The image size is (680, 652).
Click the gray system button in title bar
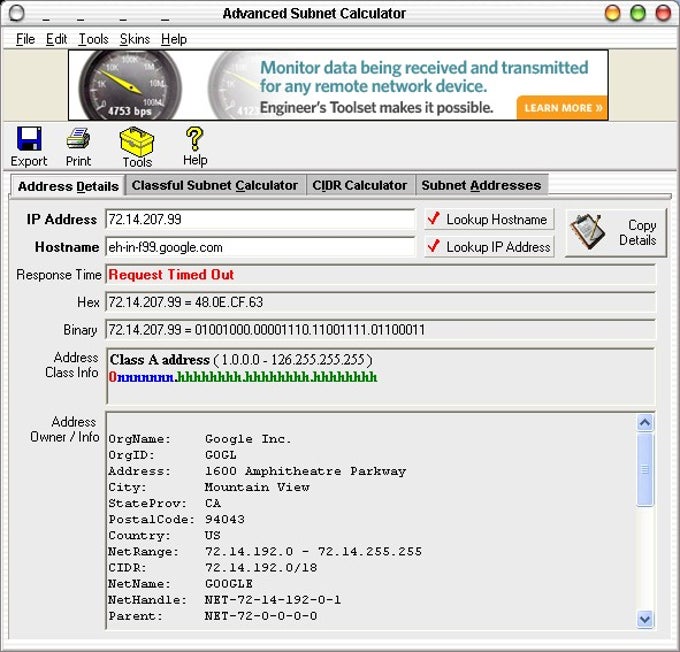(16, 13)
